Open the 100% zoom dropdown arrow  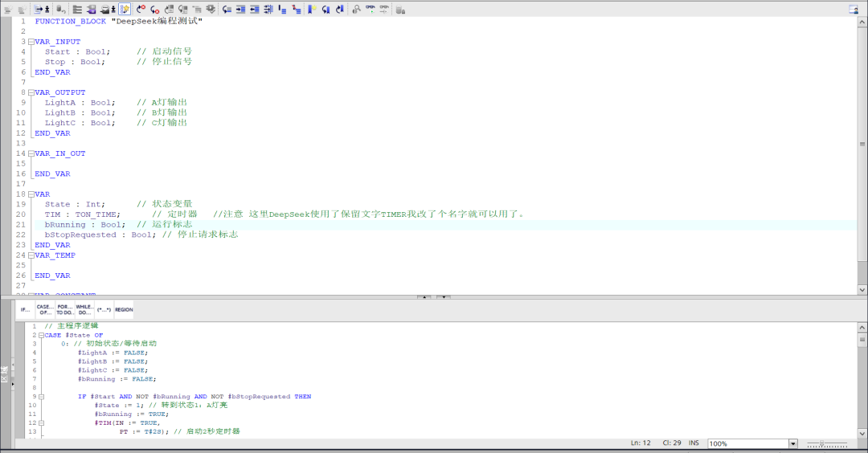[793, 443]
